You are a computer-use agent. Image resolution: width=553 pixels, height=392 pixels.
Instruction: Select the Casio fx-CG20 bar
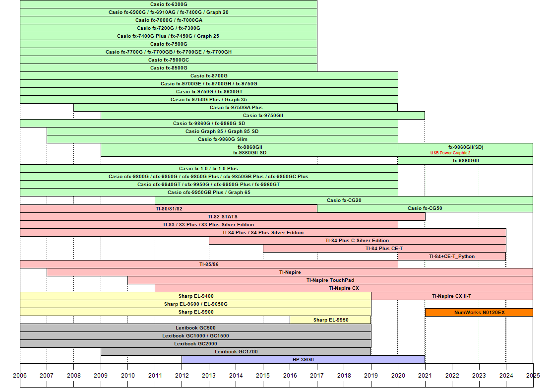344,200
